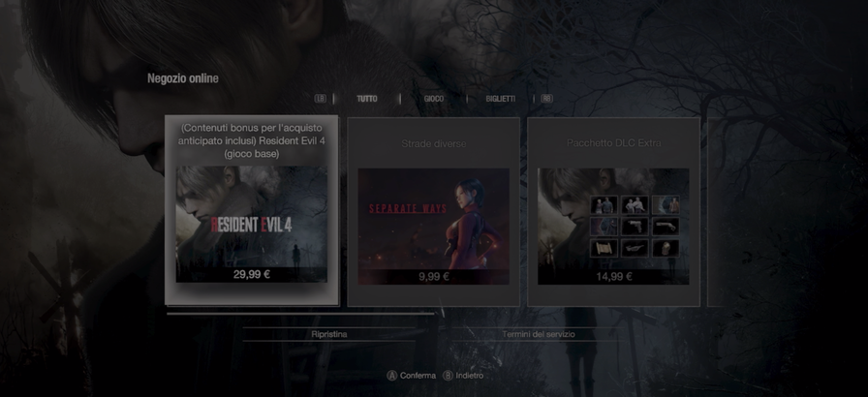Open the Pacchetto DLC Extra card title
The width and height of the screenshot is (868, 397).
(613, 143)
